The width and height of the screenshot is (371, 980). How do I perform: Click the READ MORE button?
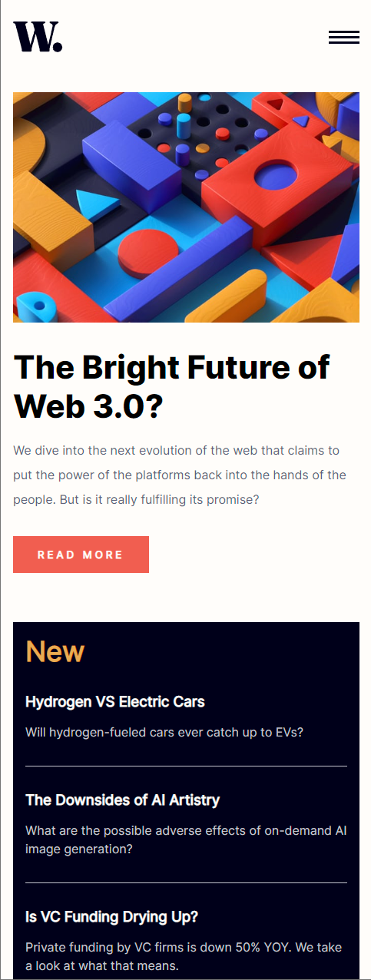pos(81,555)
